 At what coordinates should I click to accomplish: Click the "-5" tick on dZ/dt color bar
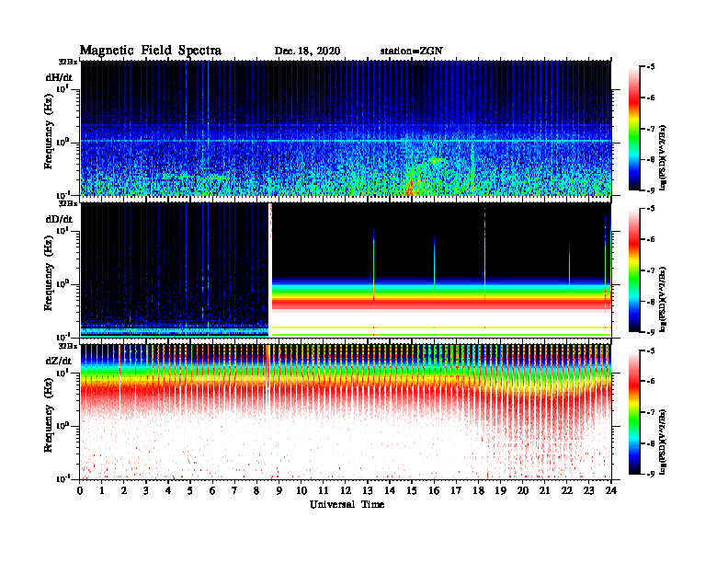pyautogui.click(x=651, y=350)
